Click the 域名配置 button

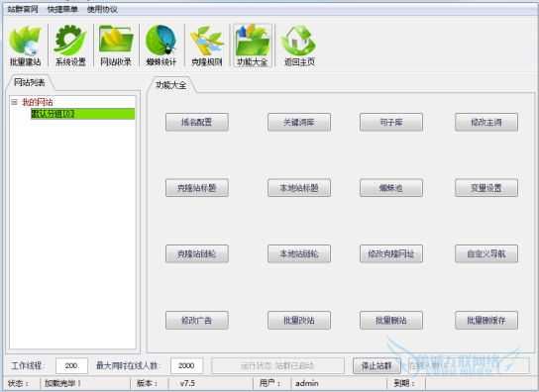196,122
